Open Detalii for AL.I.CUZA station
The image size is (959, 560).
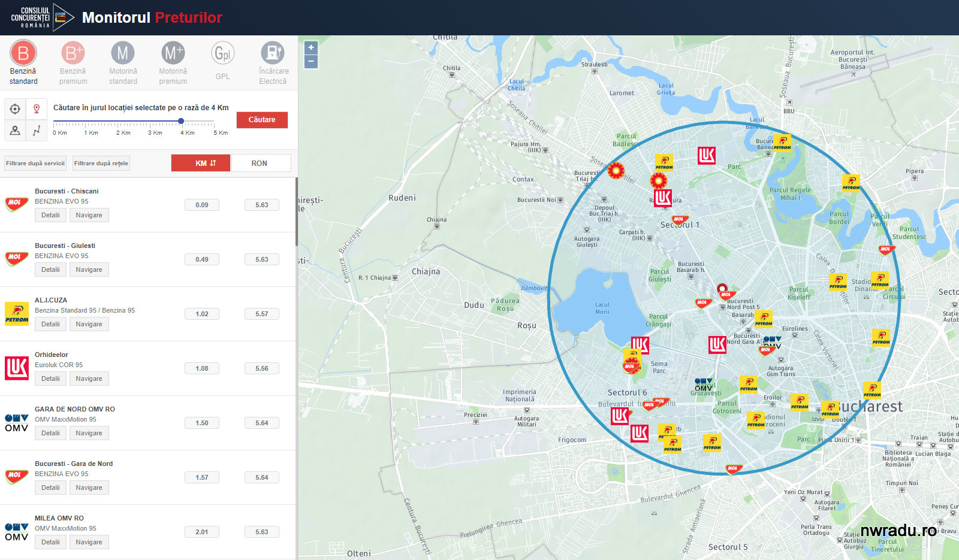(50, 324)
